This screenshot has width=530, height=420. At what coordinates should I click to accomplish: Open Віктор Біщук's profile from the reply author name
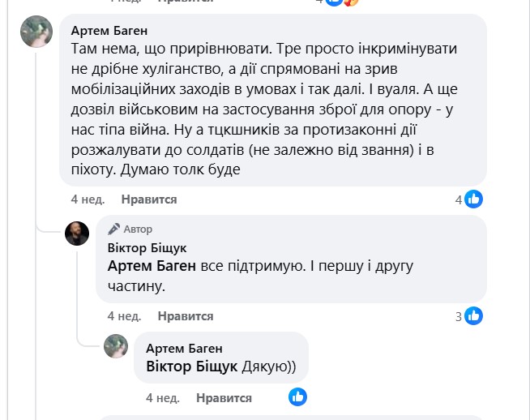pos(147,247)
